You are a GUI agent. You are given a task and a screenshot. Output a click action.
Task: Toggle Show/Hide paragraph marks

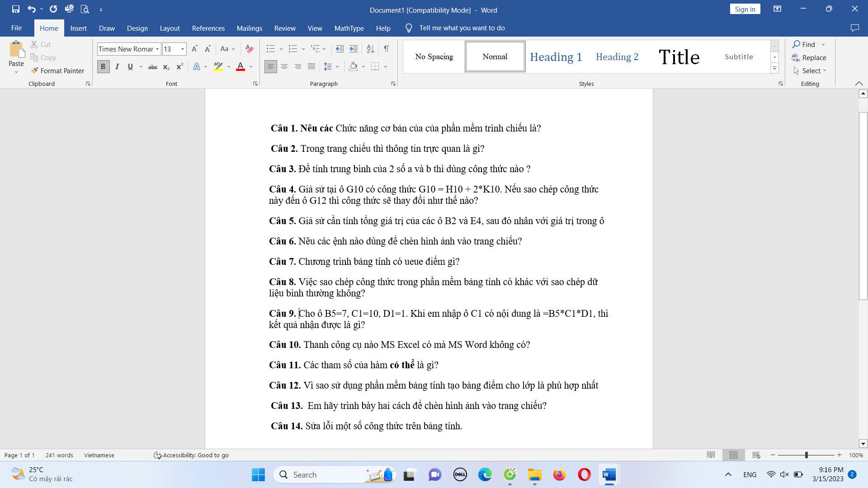[387, 49]
